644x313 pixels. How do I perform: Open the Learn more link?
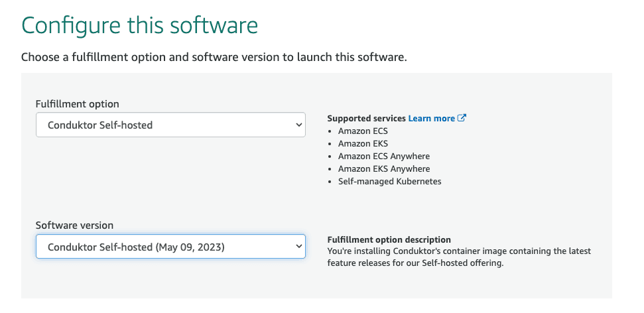coord(431,118)
